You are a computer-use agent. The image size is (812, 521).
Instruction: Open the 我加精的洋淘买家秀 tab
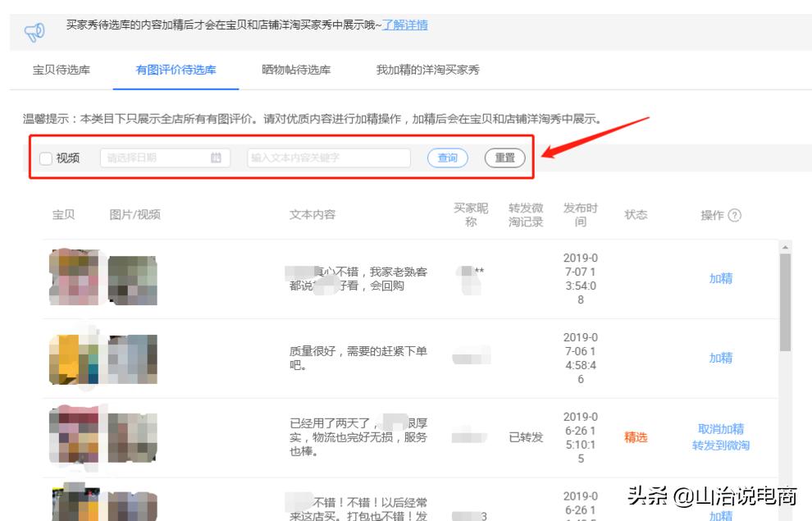[427, 71]
